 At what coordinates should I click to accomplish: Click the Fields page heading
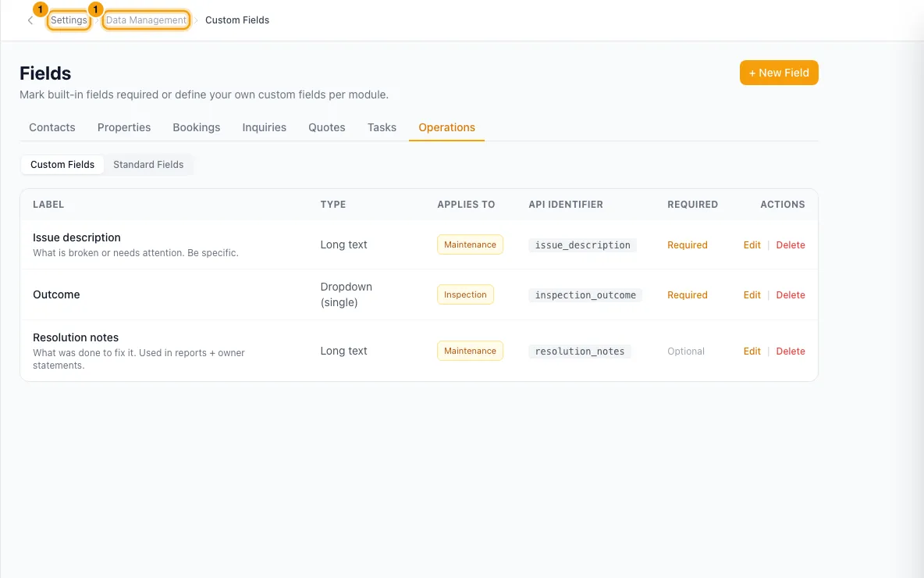click(x=45, y=73)
